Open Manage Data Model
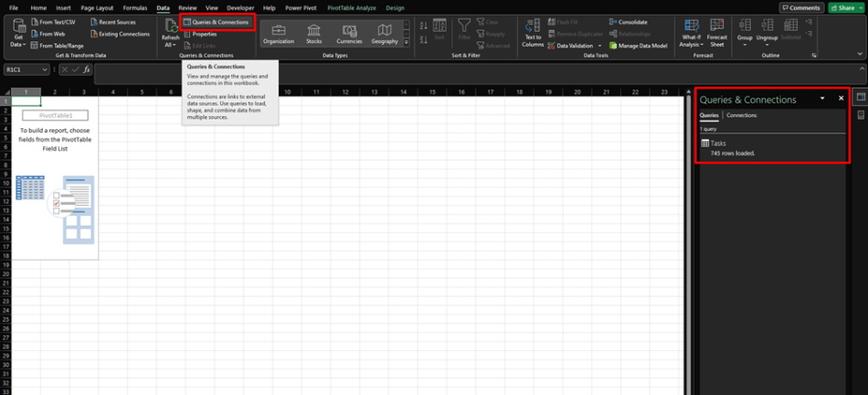This screenshot has width=868, height=395. click(639, 46)
